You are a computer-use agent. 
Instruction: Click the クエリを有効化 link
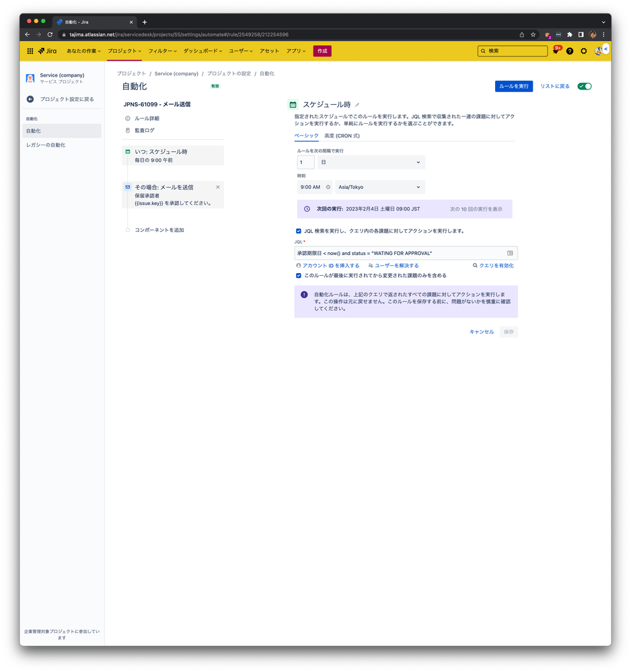click(x=496, y=265)
